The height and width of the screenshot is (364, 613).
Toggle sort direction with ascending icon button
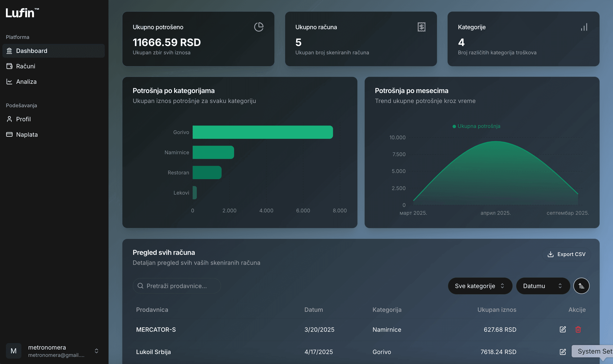coord(581,286)
